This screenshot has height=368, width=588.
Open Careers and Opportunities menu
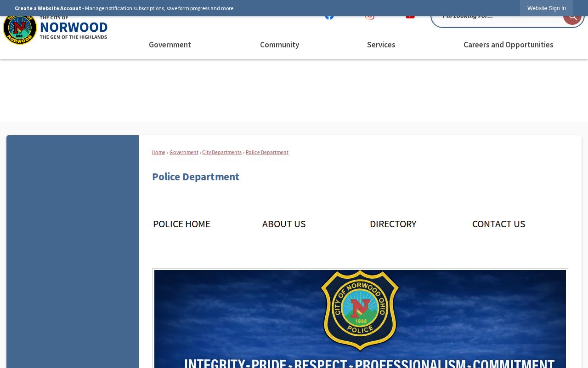coord(508,45)
